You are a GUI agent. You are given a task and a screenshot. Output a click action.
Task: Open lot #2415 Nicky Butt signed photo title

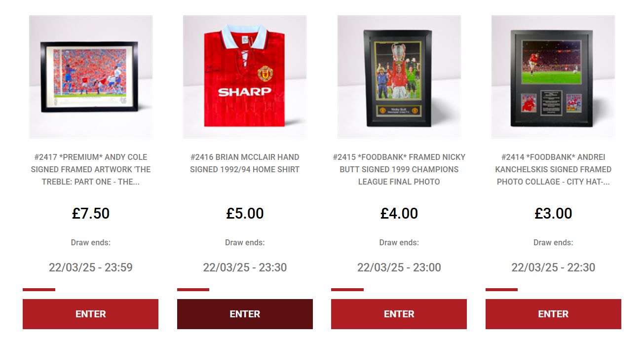click(x=399, y=169)
